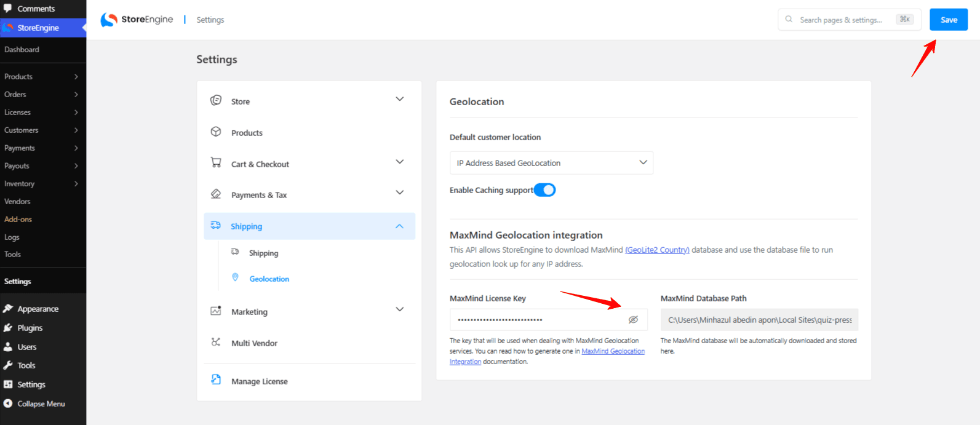Expand Licenses submenu arrow in sidebar
Screen dimensions: 980x425
[x=76, y=112]
